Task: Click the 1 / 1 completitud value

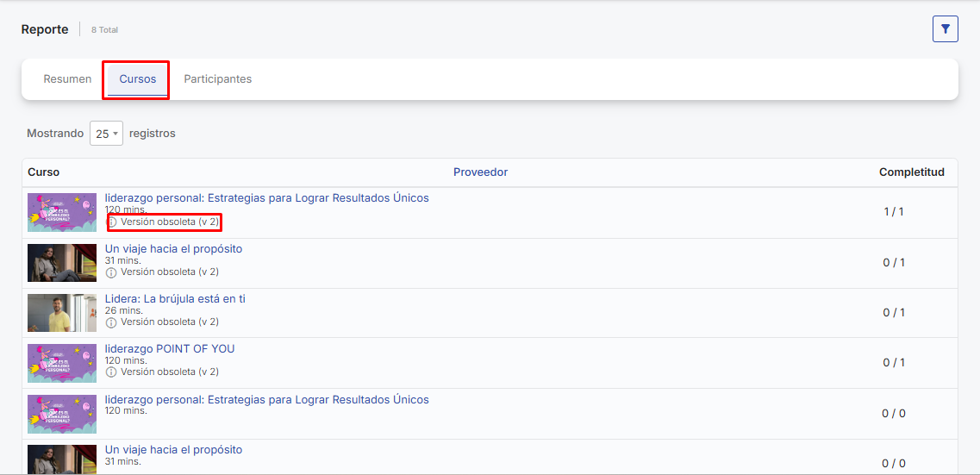Action: pos(893,212)
